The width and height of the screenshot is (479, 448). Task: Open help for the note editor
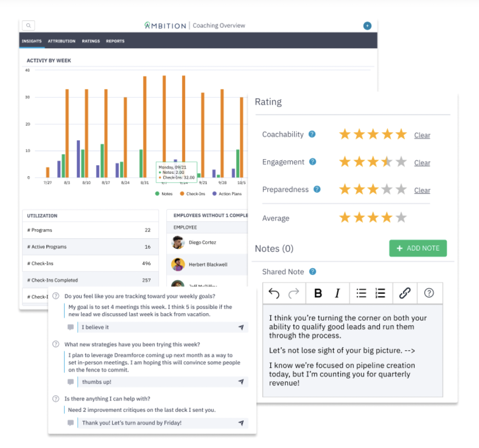pyautogui.click(x=429, y=293)
